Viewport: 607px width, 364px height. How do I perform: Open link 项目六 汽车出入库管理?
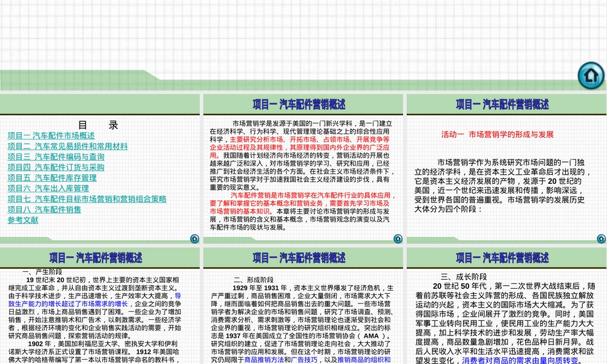point(48,189)
